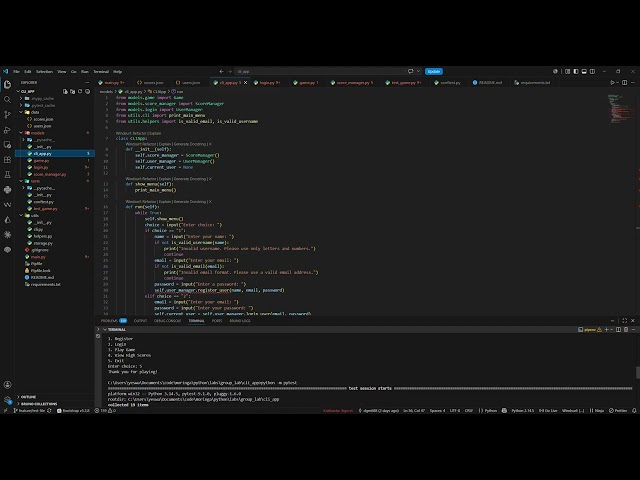Click the New File icon in Explorer header

point(65,91)
